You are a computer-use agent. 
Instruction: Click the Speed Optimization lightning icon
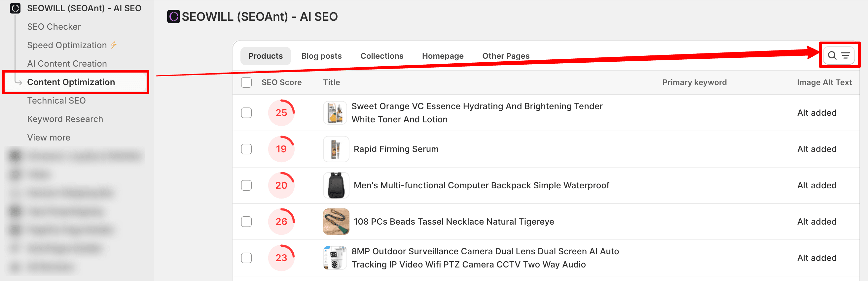point(114,45)
